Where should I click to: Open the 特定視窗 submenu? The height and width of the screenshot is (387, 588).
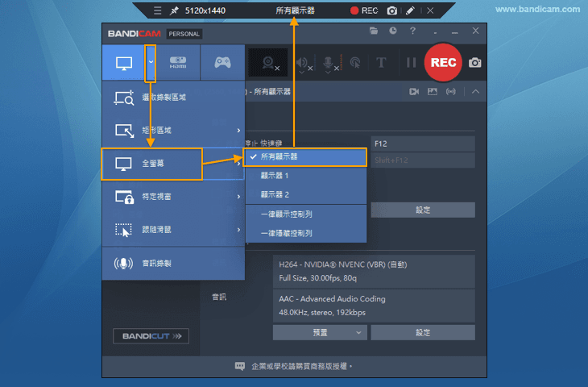pos(173,196)
